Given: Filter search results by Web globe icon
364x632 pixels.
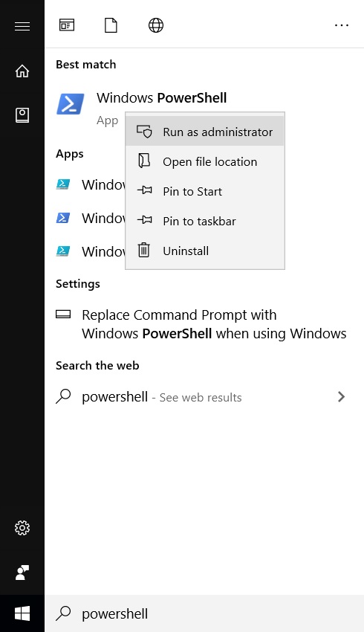Looking at the screenshot, I should click(156, 25).
